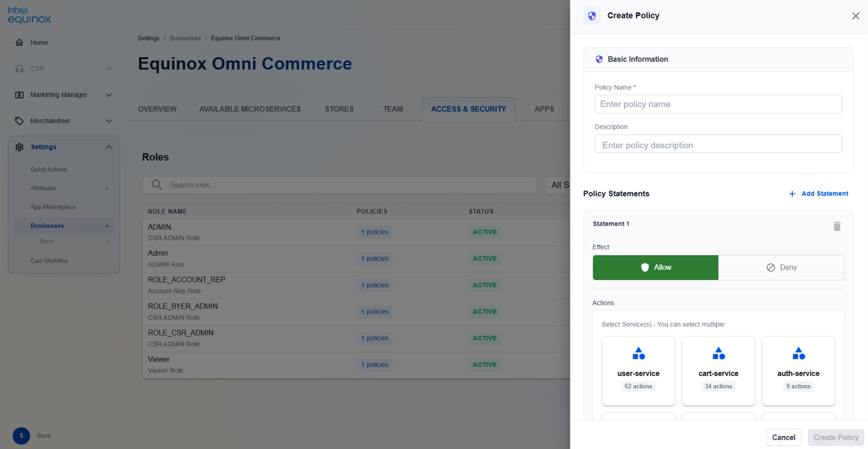Open Quick Actions under Settings
The height and width of the screenshot is (449, 868).
(49, 170)
